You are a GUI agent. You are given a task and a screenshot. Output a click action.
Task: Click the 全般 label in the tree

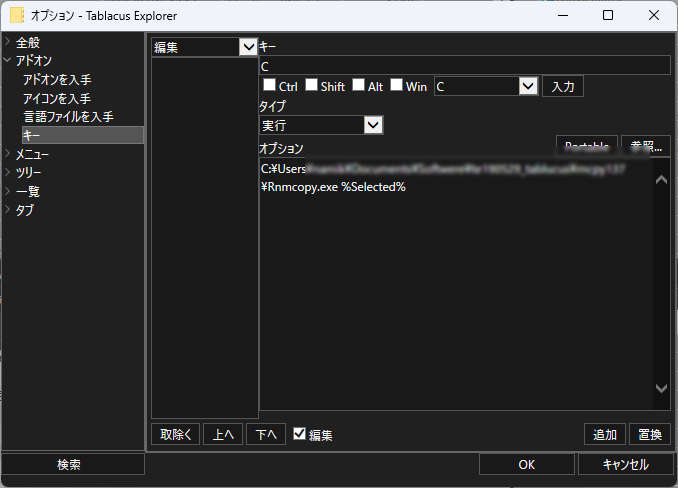coord(28,42)
